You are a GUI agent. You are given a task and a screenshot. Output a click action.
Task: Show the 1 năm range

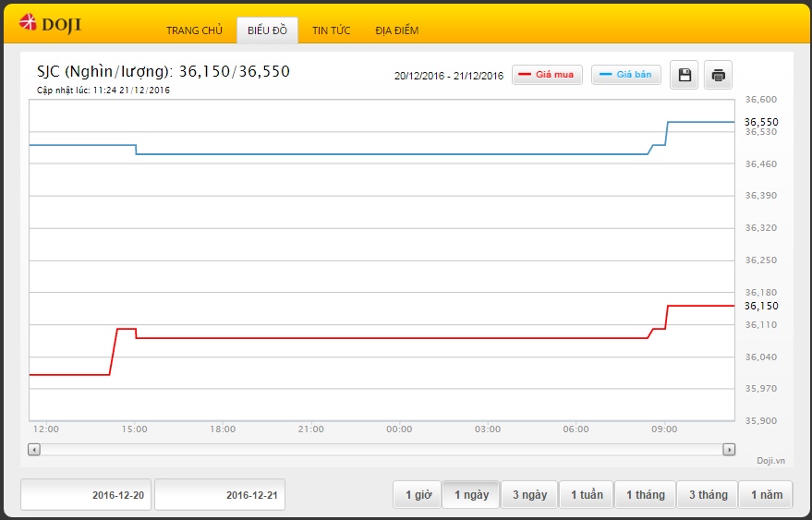click(766, 495)
